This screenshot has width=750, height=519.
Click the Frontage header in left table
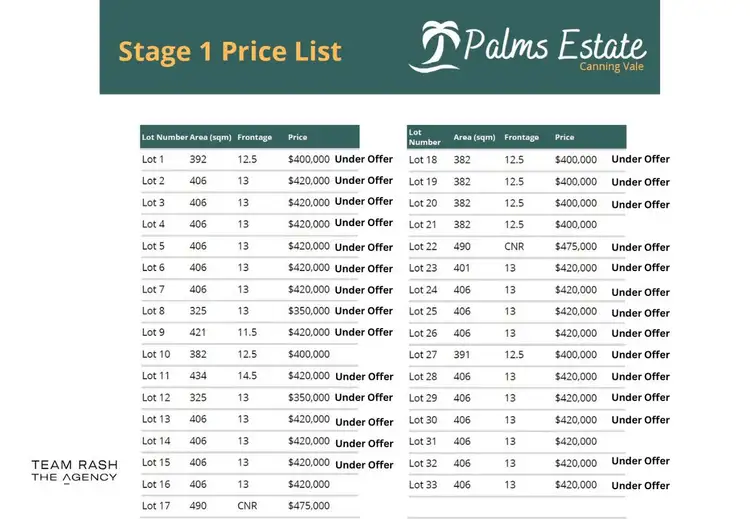tap(254, 137)
